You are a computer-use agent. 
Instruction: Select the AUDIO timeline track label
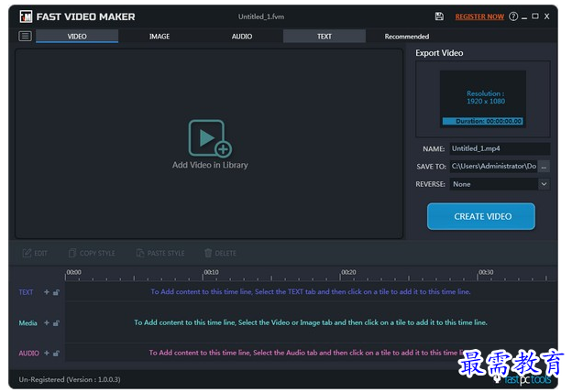28,353
